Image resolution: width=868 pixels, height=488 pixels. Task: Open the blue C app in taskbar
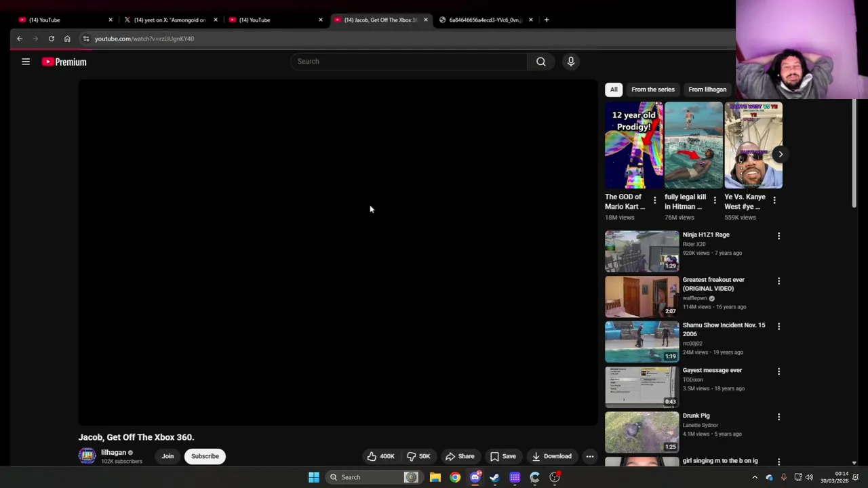[x=535, y=477]
